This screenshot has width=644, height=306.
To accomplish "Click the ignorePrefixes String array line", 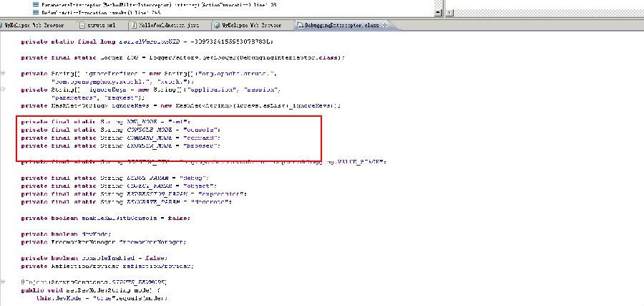I will 150,74.
